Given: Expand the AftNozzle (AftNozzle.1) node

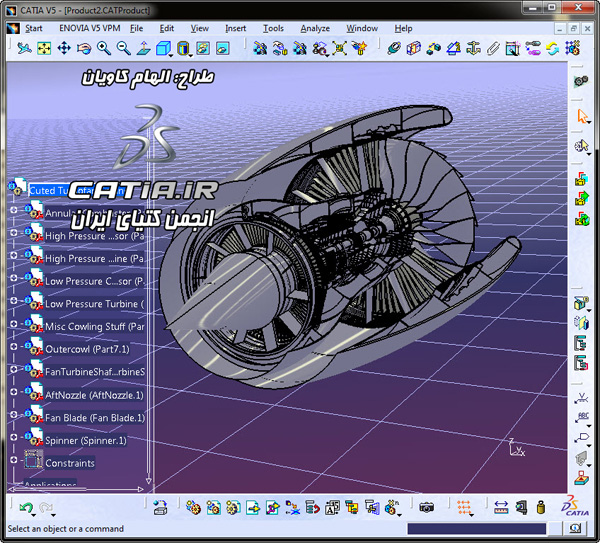Looking at the screenshot, I should pyautogui.click(x=13, y=392).
